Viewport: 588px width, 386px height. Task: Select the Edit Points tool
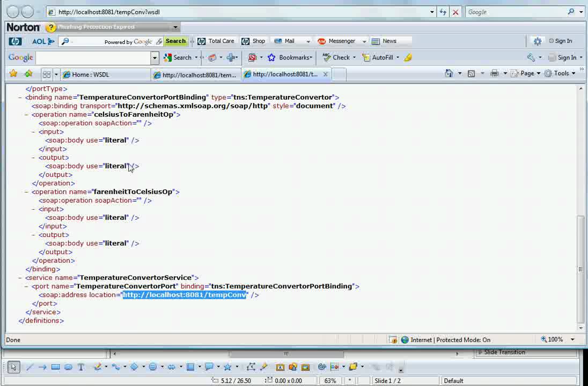pos(251,367)
